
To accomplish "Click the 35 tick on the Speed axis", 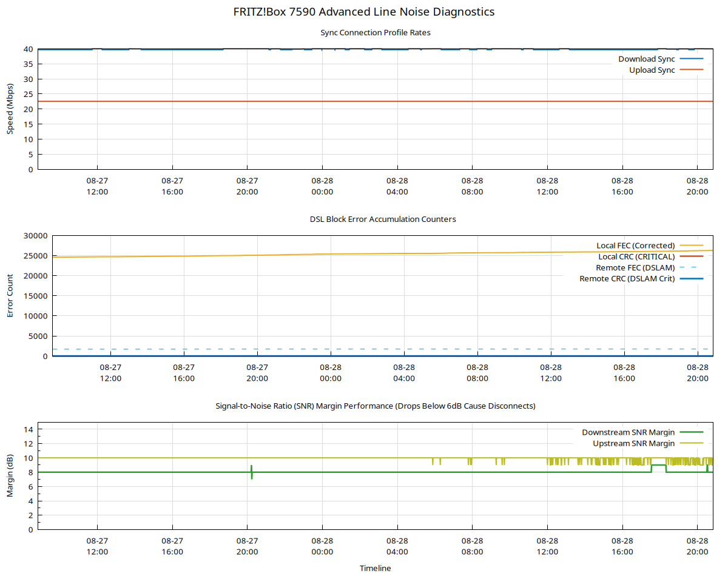I will coord(28,64).
